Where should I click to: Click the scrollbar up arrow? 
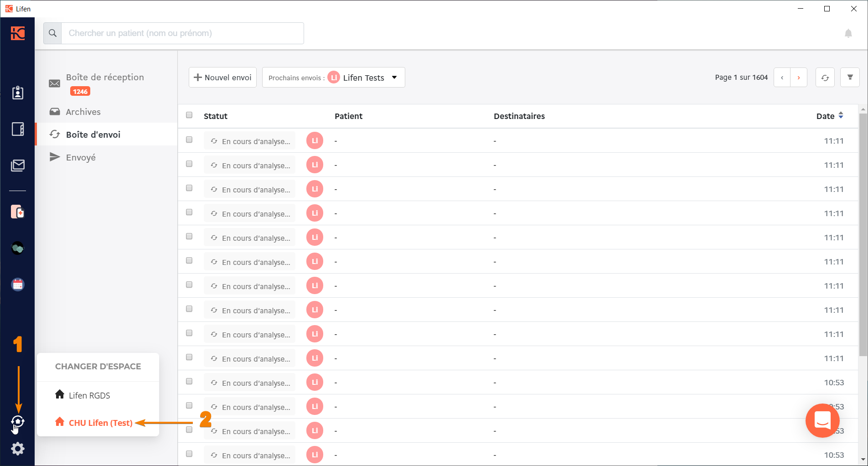coord(863,109)
